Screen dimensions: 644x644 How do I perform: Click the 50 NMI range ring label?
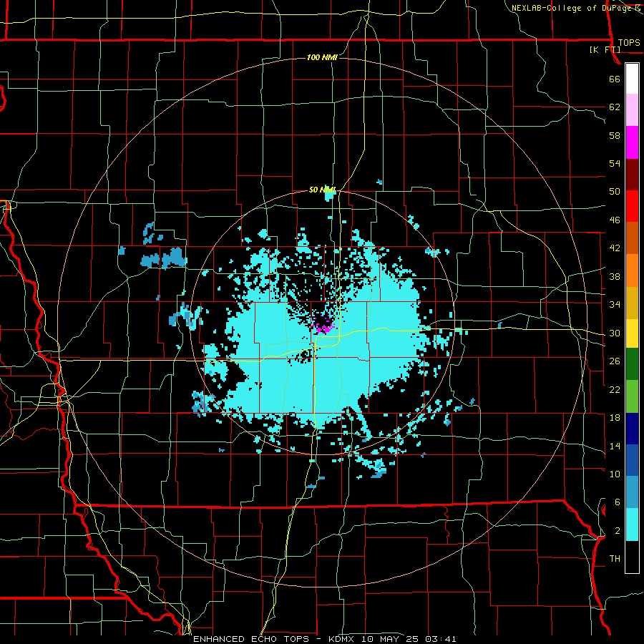pyautogui.click(x=323, y=190)
